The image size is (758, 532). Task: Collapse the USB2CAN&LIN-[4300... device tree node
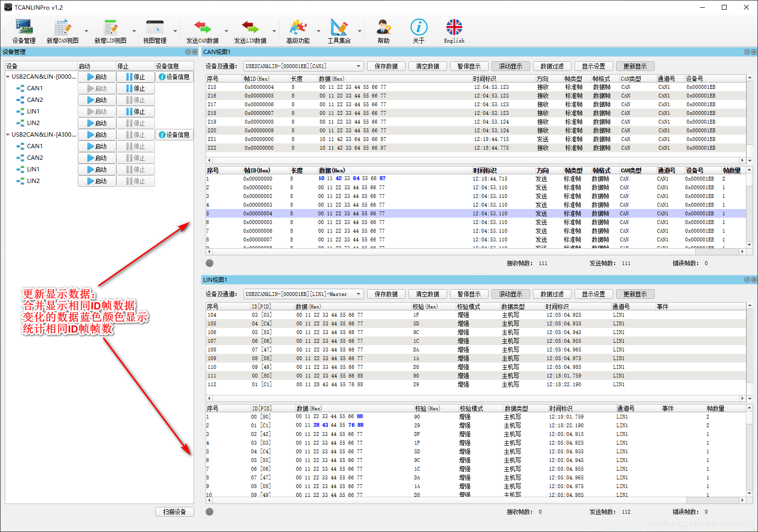point(8,135)
